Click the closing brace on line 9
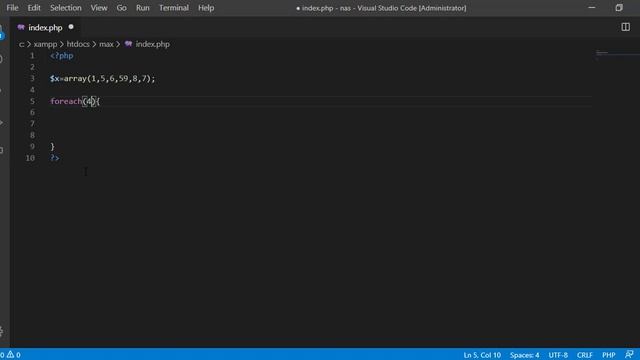 [52, 147]
